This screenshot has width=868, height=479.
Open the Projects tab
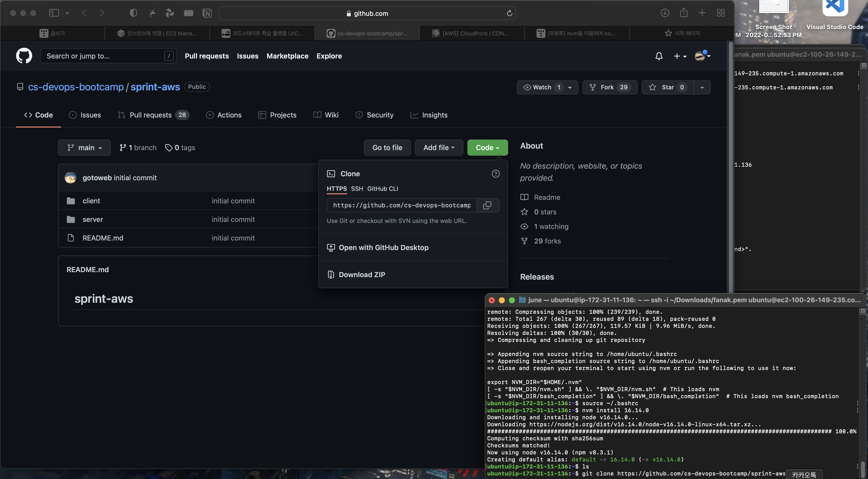(x=277, y=115)
